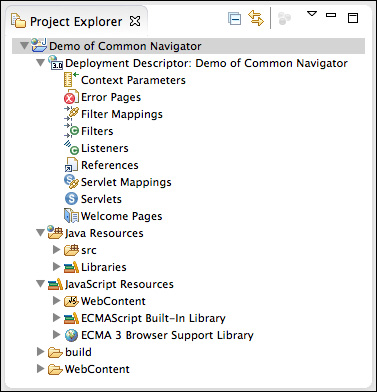Collapse the Java Resources node
377x392 pixels.
[x=40, y=233]
